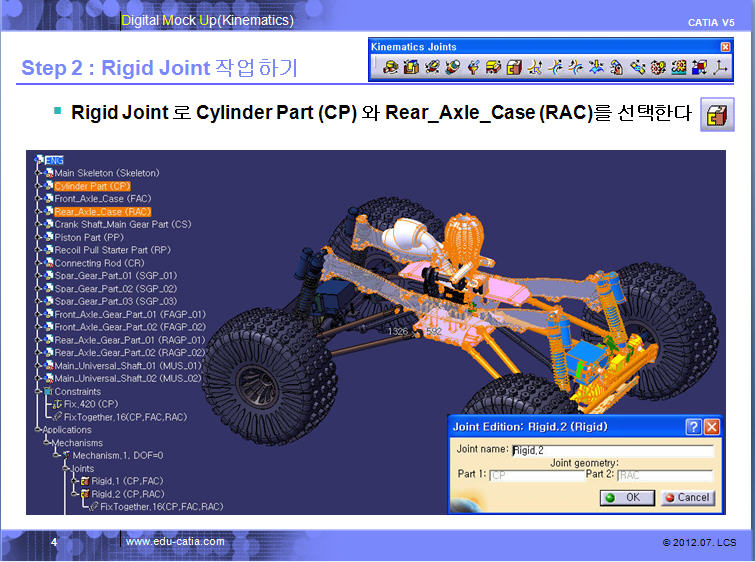Select the Cylindrical Joint tool
Image resolution: width=755 pixels, height=562 pixels.
[x=432, y=68]
